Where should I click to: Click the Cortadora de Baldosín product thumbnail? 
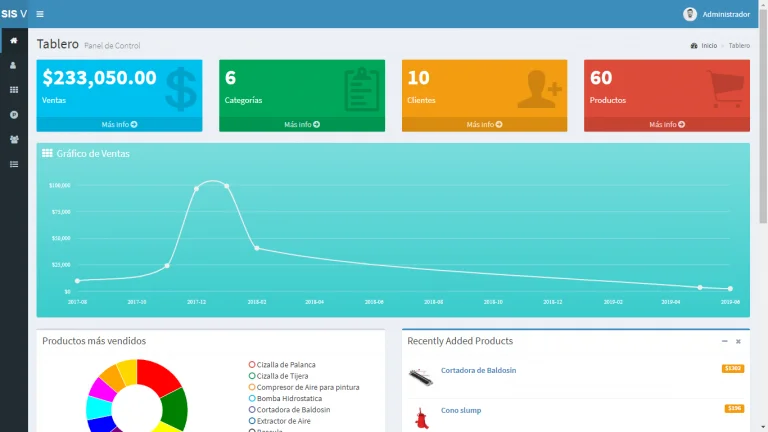pyautogui.click(x=421, y=376)
